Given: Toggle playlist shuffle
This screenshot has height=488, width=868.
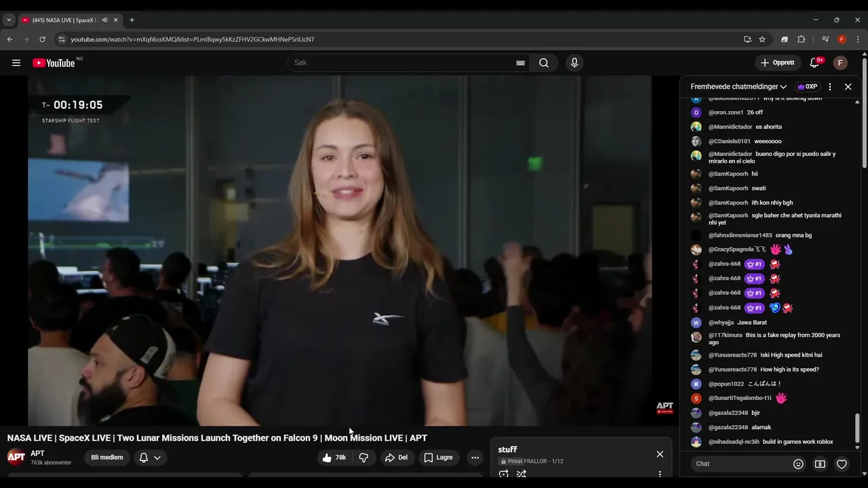Looking at the screenshot, I should point(521,474).
